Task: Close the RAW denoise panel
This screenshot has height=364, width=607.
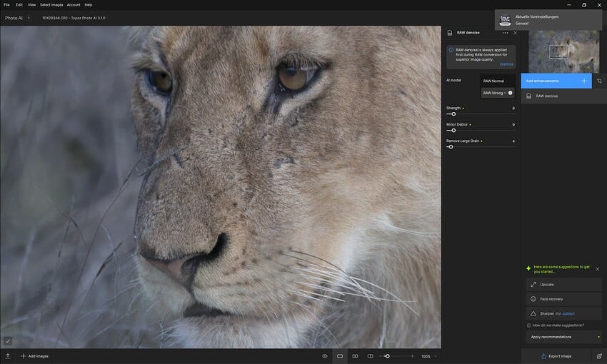Action: (x=516, y=33)
